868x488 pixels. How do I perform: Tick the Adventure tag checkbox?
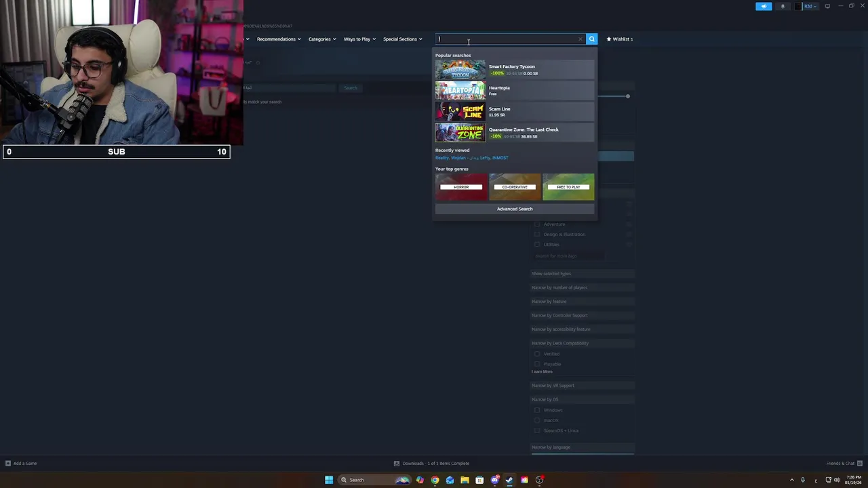(537, 224)
